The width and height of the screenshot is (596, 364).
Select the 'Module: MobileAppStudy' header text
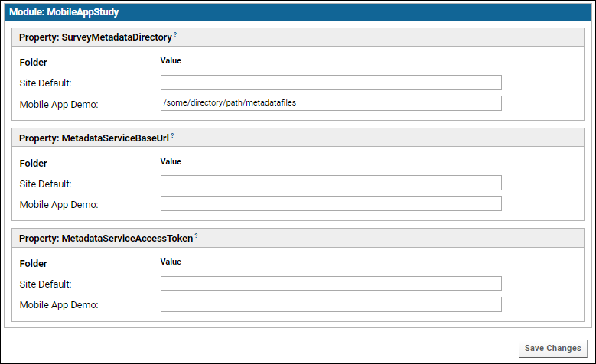pyautogui.click(x=64, y=11)
